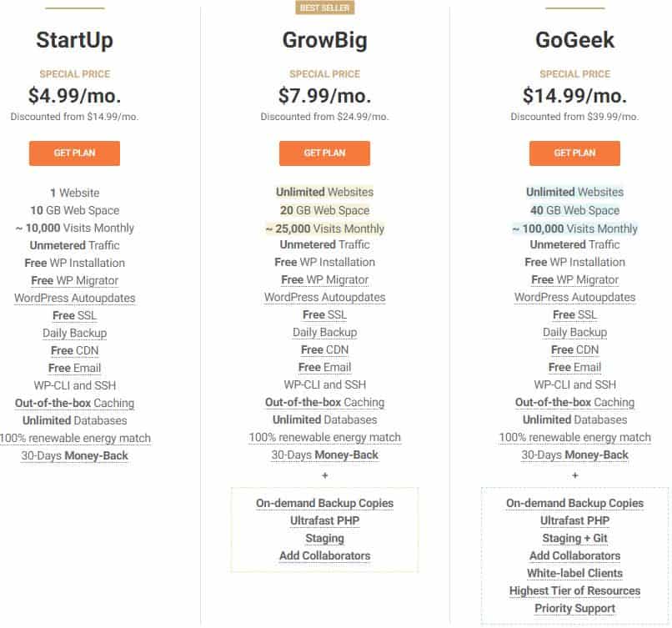
Task: Click Out-of-the-box Caching in GoGeek column
Action: tap(574, 402)
